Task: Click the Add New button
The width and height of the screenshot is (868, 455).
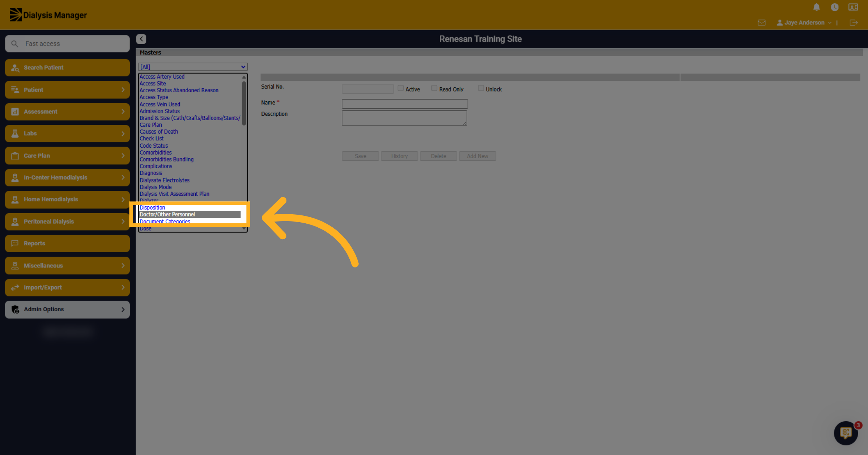Action: [x=477, y=156]
